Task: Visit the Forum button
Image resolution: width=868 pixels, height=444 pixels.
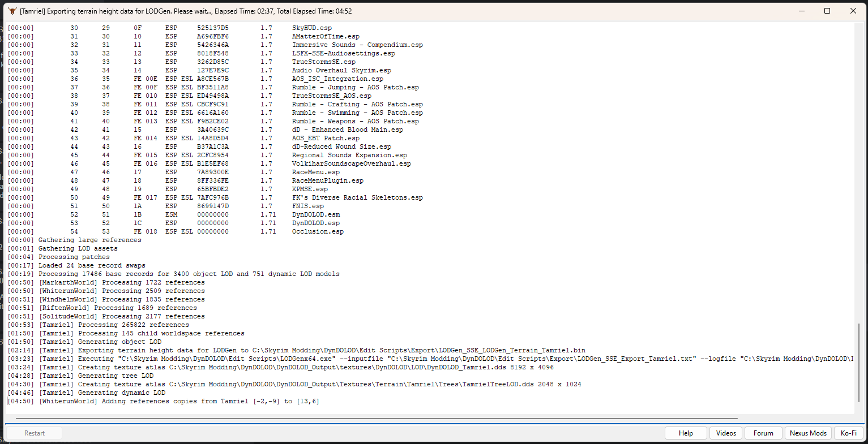Action: [763, 433]
